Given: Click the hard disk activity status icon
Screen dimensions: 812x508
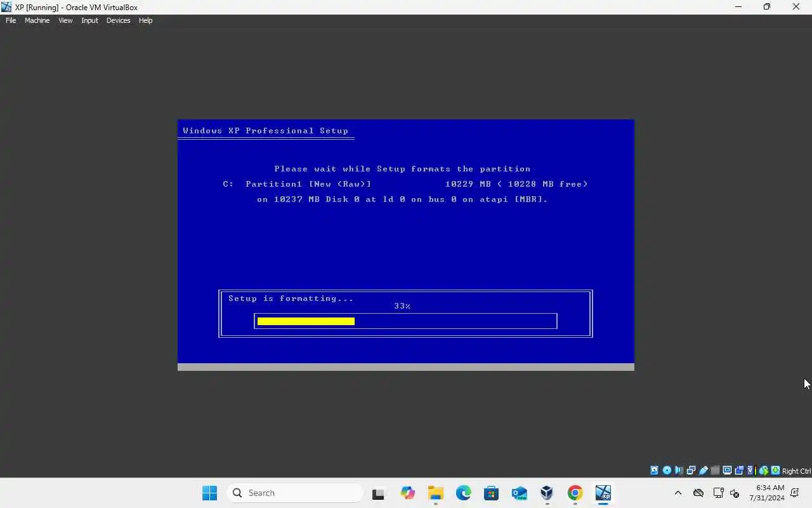Looking at the screenshot, I should click(x=654, y=471).
